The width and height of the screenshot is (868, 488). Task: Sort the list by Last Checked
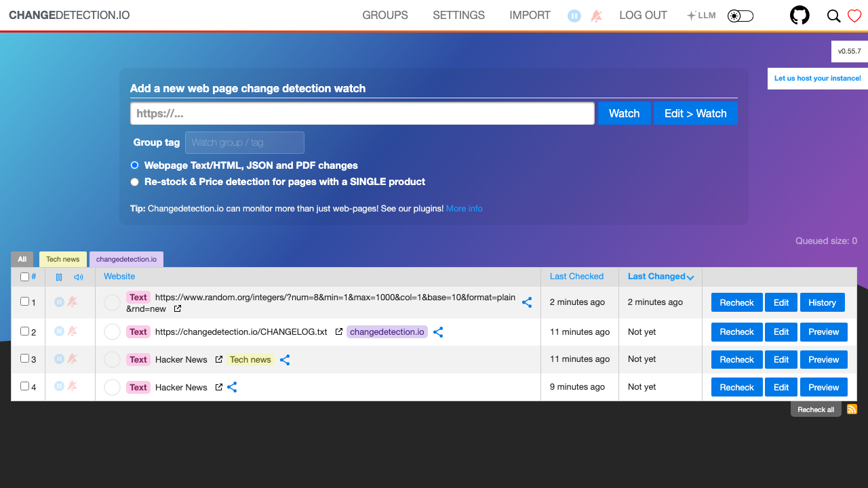576,277
